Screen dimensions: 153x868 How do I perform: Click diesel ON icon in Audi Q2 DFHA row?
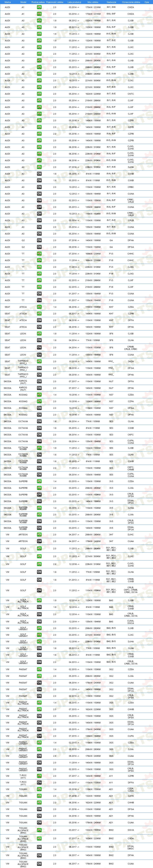39,240
